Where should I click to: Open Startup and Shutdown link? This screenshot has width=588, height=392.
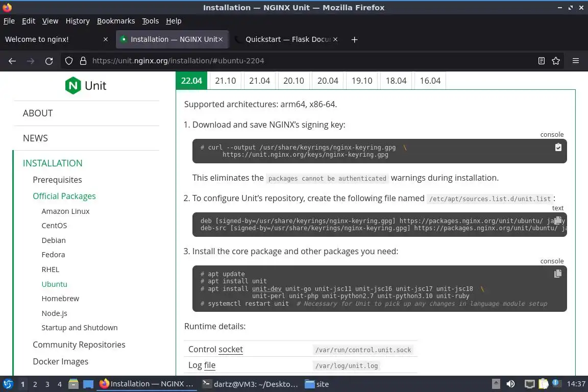tap(80, 328)
